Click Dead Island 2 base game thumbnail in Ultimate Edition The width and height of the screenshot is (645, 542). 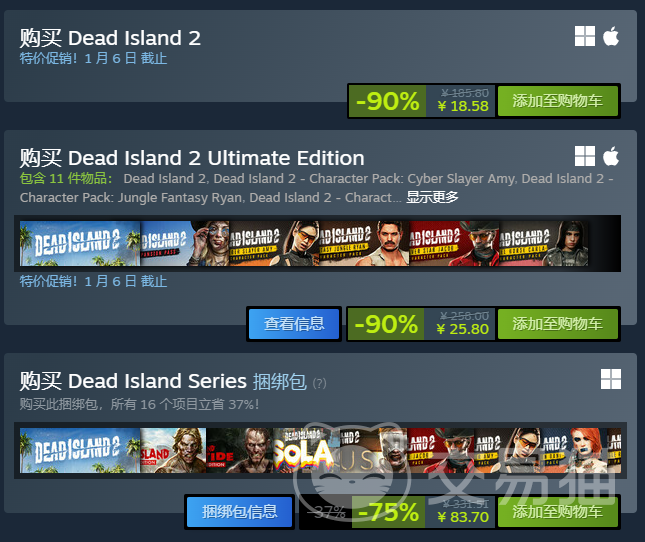click(80, 243)
